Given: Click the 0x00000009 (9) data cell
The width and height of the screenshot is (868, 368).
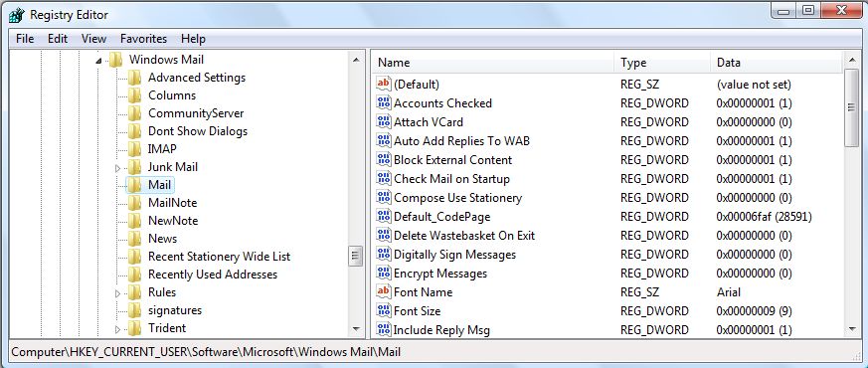Looking at the screenshot, I should pyautogui.click(x=754, y=311).
